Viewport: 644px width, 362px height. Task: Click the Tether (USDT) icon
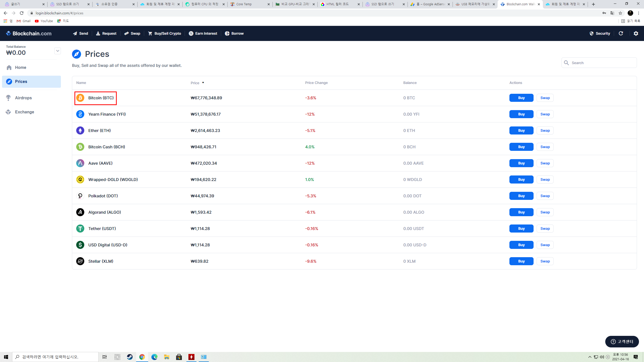80,229
